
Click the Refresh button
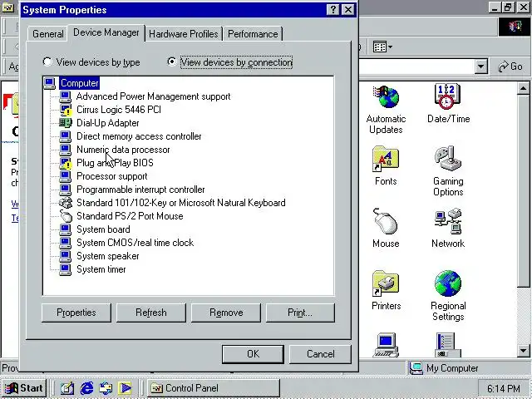[x=151, y=313]
